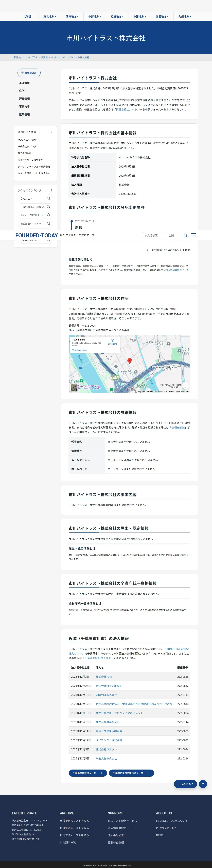Expand the 九州地方 menu
The height and width of the screenshot is (868, 212).
[185, 17]
